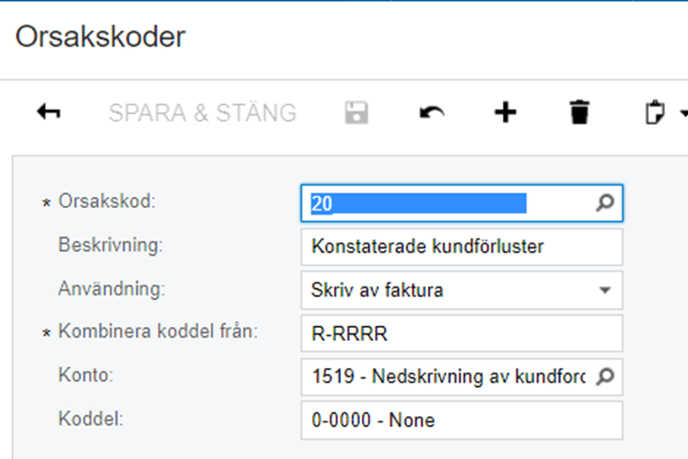Add a new record with plus icon
Image resolution: width=688 pixels, height=459 pixels.
[506, 113]
